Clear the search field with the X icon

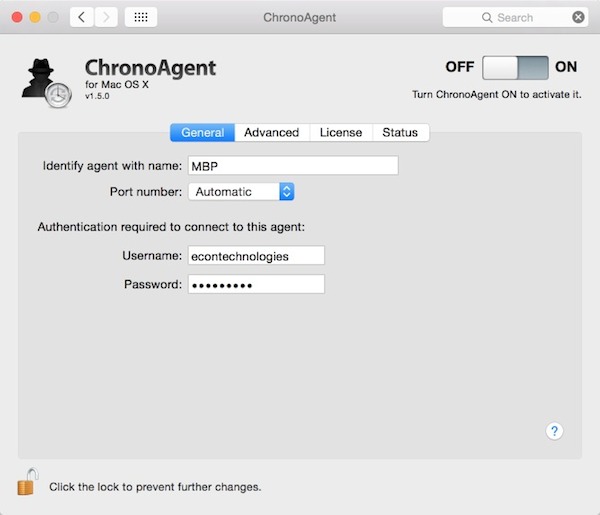(x=578, y=17)
